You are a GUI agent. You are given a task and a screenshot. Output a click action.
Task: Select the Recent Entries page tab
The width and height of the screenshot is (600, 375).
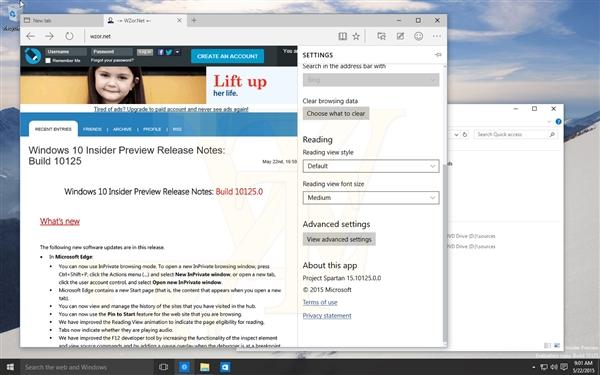click(53, 129)
